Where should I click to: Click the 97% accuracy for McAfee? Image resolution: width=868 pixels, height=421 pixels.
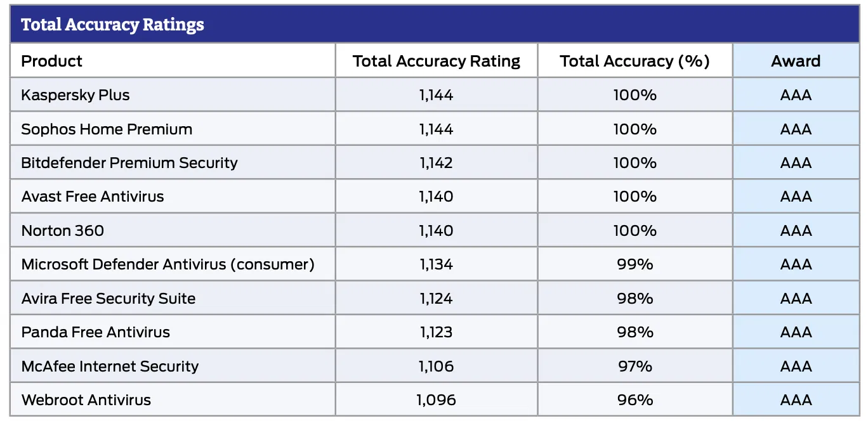(x=635, y=366)
